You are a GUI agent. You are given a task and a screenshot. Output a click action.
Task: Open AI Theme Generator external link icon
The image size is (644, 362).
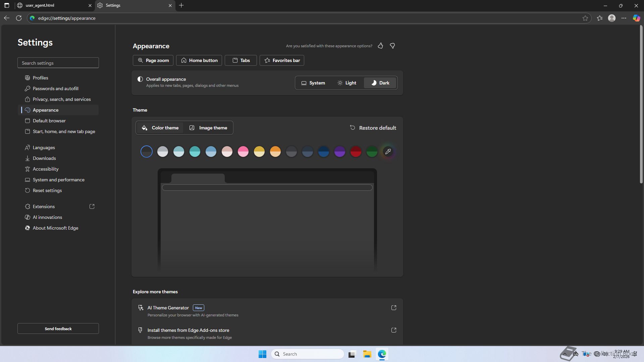[x=394, y=308]
